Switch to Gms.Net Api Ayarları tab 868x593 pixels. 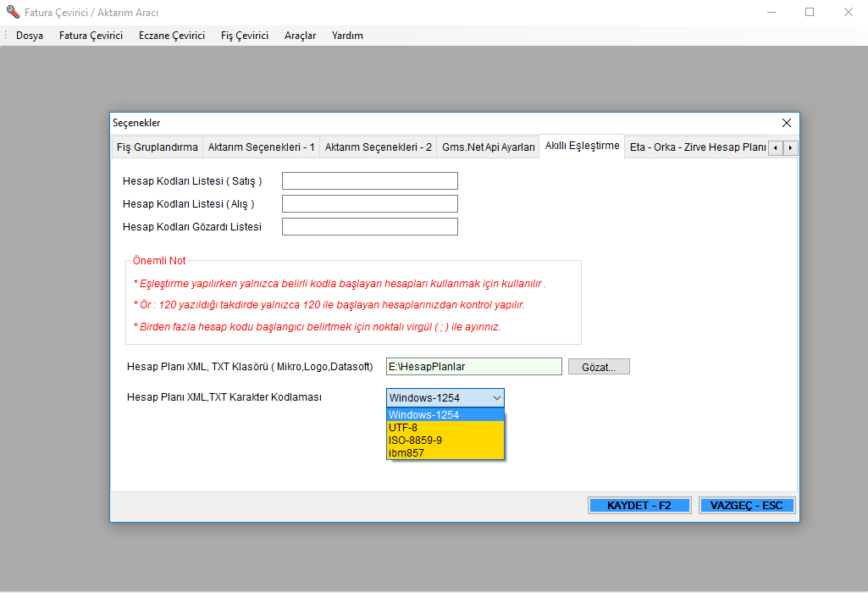[488, 147]
